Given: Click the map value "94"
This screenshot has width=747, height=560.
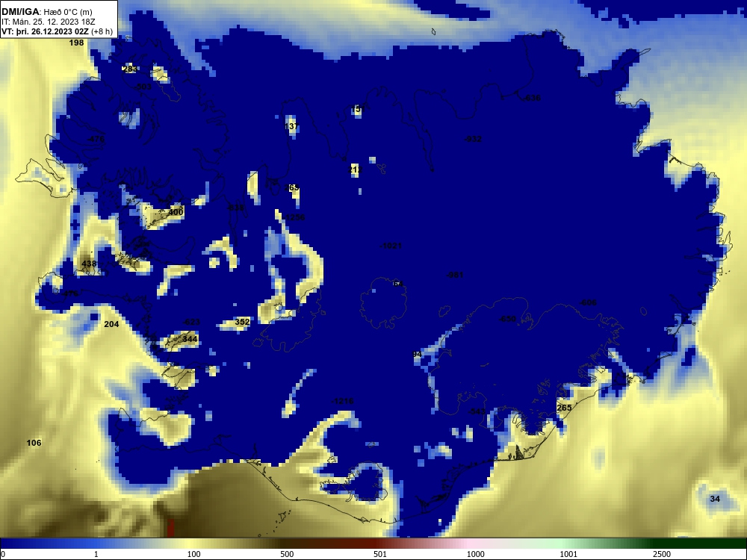Looking at the screenshot, I should 417,354.
